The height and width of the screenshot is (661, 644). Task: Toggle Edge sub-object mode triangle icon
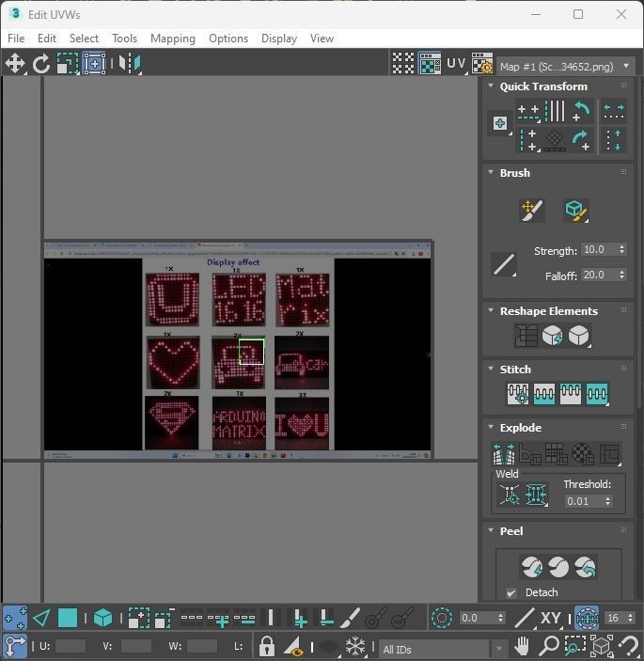tap(41, 619)
